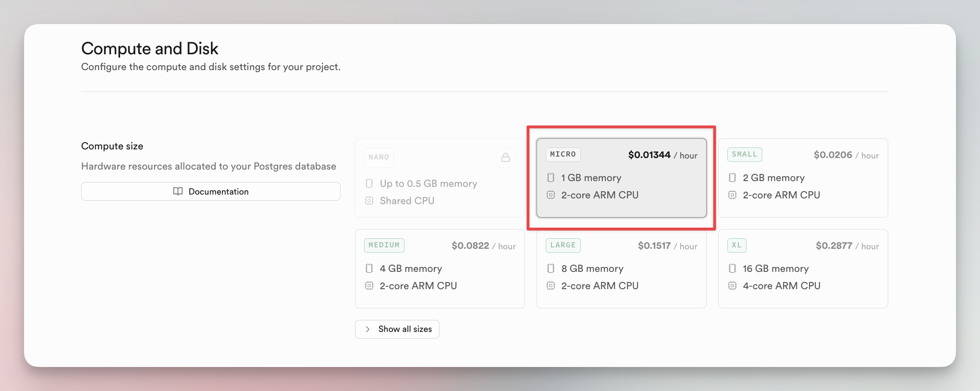The height and width of the screenshot is (391, 980).
Task: Click the memory icon on XL card
Action: pyautogui.click(x=732, y=269)
